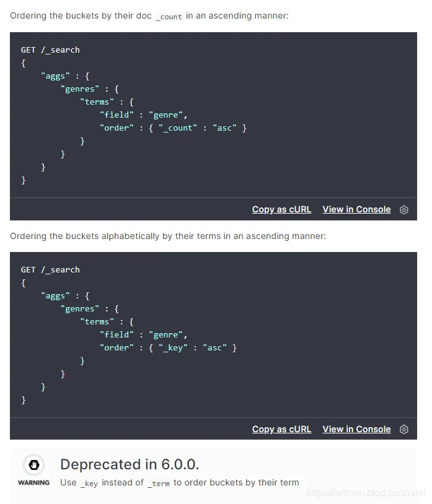Click the sentence about ordering buckets alphabetically
Image resolution: width=432 pixels, height=504 pixels.
167,236
